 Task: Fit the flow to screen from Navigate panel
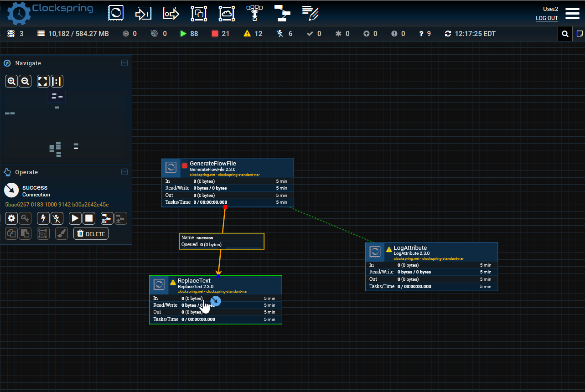(43, 81)
